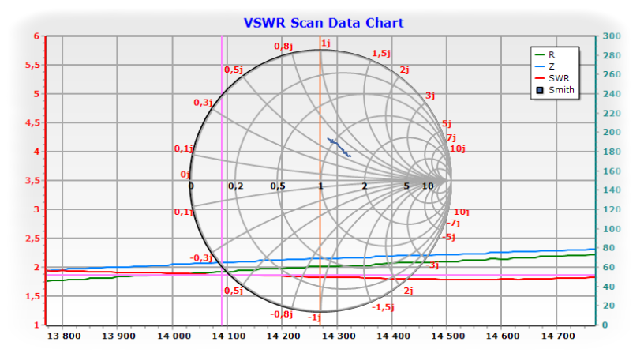Click the 13 800 frequency axis label
Image resolution: width=644 pixels, height=357 pixels.
[x=64, y=336]
